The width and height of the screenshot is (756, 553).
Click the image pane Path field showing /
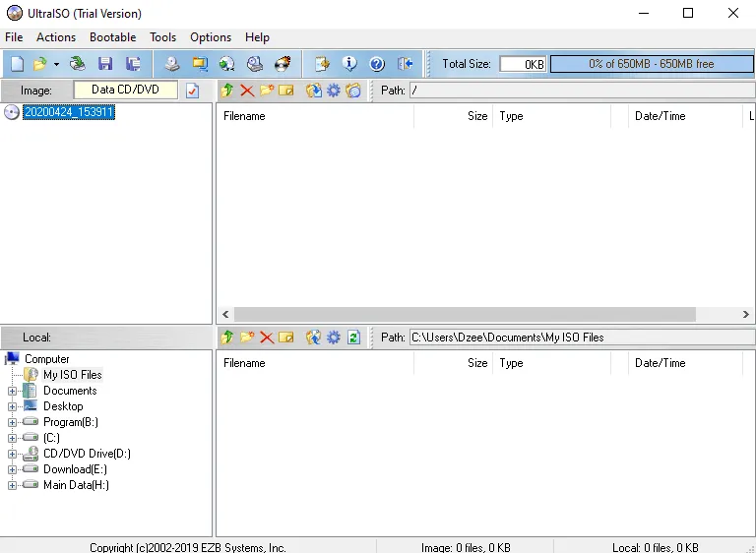(583, 91)
